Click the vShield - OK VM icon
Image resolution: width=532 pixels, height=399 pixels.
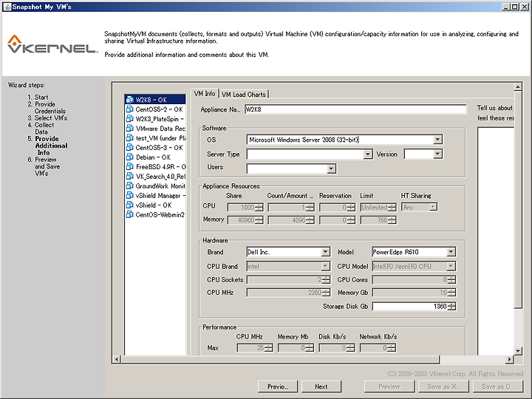tap(129, 205)
